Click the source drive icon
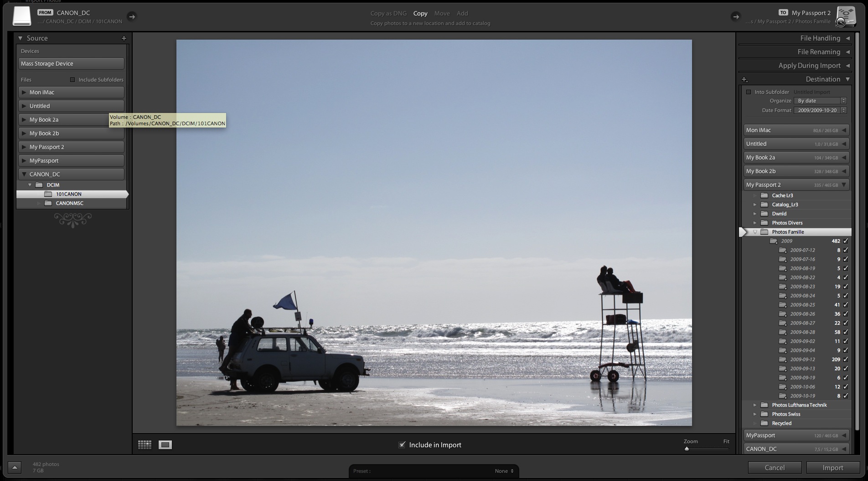Screen dimensions: 868x481 pyautogui.click(x=21, y=16)
